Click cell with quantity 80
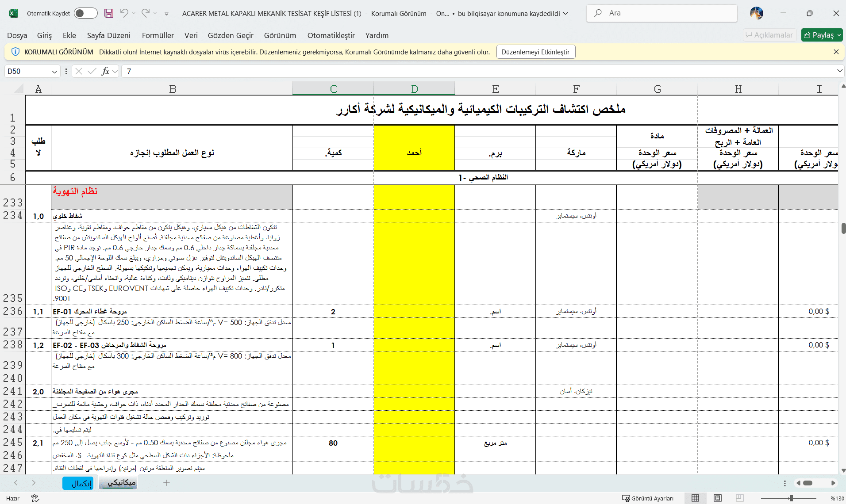This screenshot has width=846, height=504. tap(333, 443)
